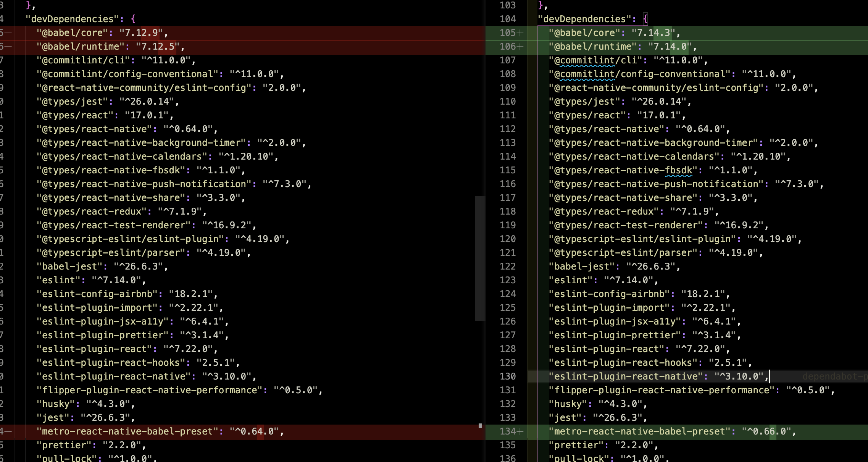This screenshot has width=868, height=462.
Task: Click line number 135 in the gutter
Action: tap(508, 445)
